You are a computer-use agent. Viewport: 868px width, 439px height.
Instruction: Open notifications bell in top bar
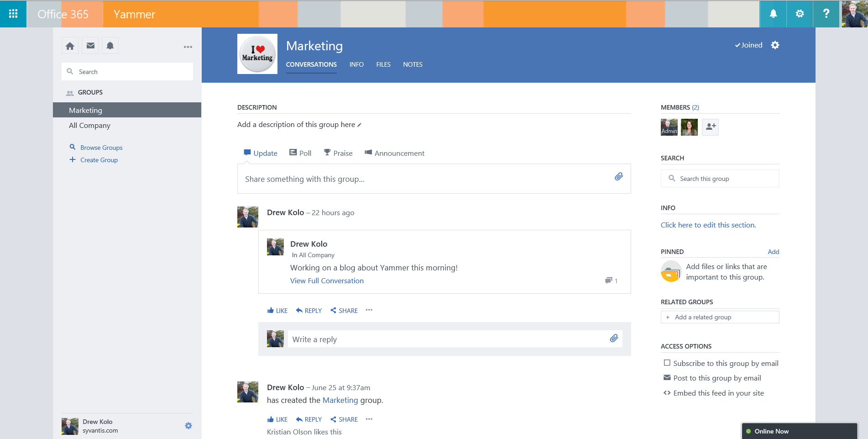(x=773, y=14)
